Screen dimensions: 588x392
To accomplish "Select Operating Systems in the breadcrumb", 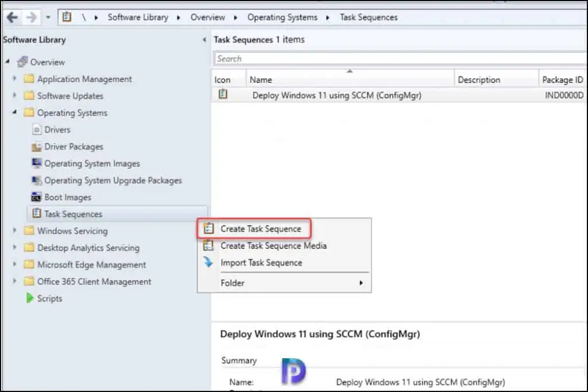I will tap(282, 17).
